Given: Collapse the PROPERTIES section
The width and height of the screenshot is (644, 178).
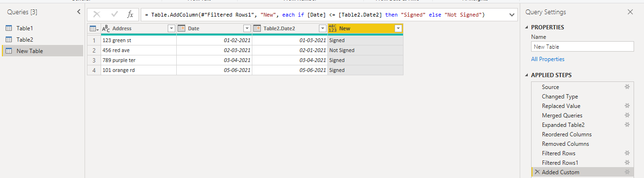Looking at the screenshot, I should point(527,27).
